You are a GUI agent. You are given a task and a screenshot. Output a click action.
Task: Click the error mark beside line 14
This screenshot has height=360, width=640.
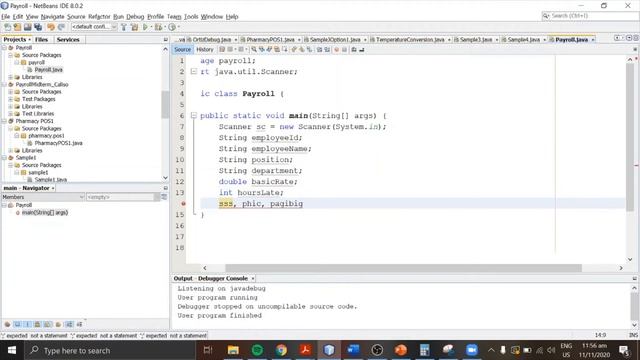tap(183, 204)
